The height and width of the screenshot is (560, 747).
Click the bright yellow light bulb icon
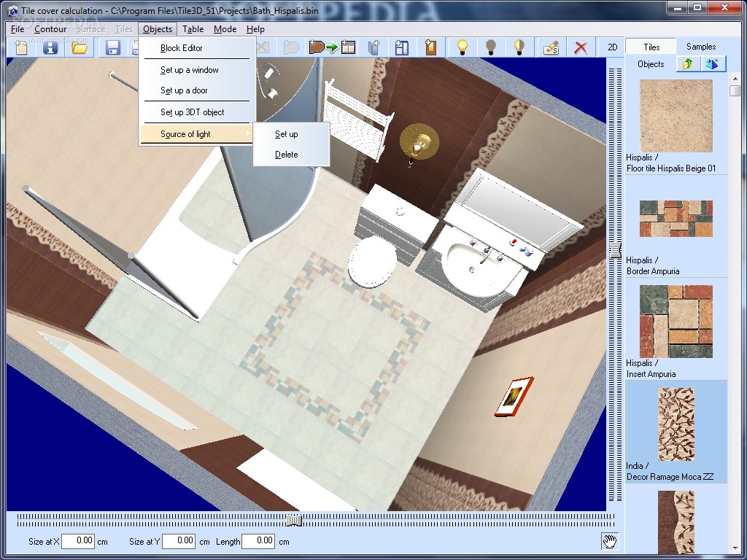coord(462,47)
